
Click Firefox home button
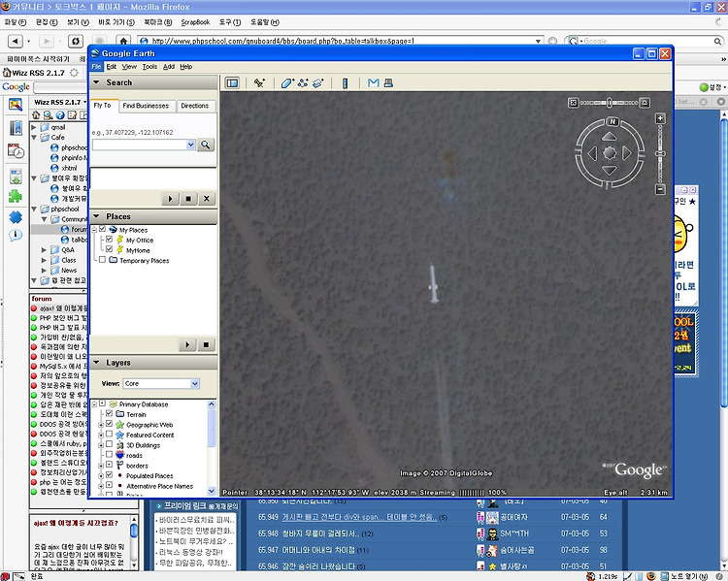tap(123, 42)
